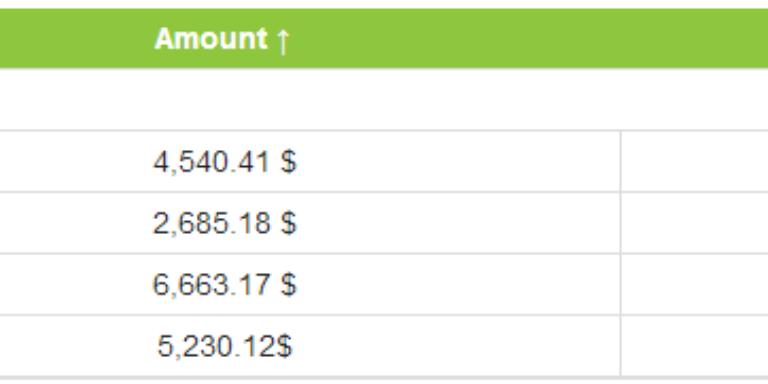This screenshot has width=768, height=384.
Task: Click blank filter row beneath Amount header
Action: [384, 99]
